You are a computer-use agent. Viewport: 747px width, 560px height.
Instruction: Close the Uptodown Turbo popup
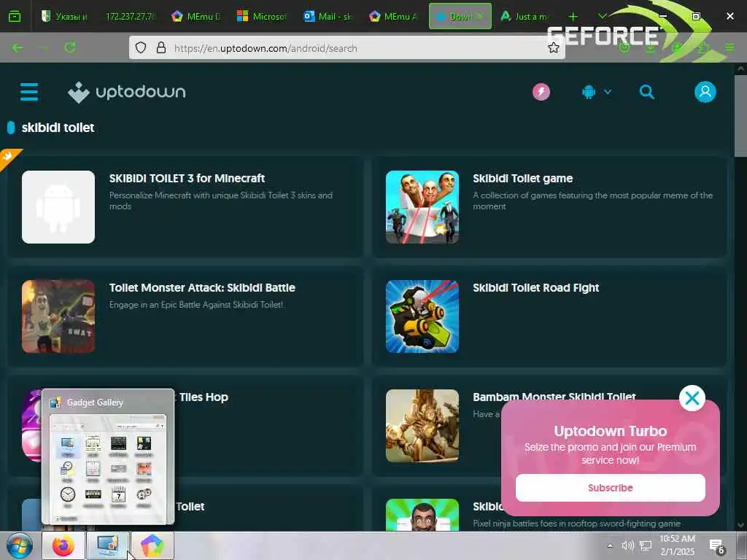coord(692,398)
